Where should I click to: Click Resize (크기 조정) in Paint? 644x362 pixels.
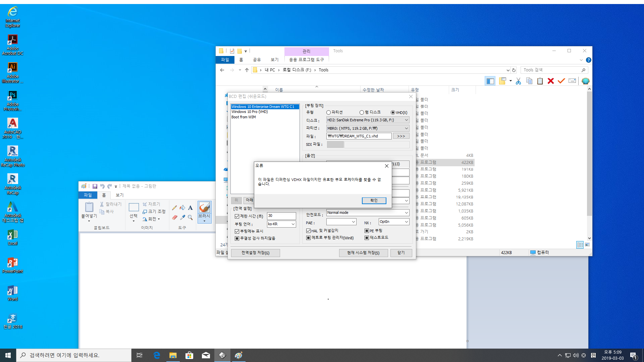154,212
